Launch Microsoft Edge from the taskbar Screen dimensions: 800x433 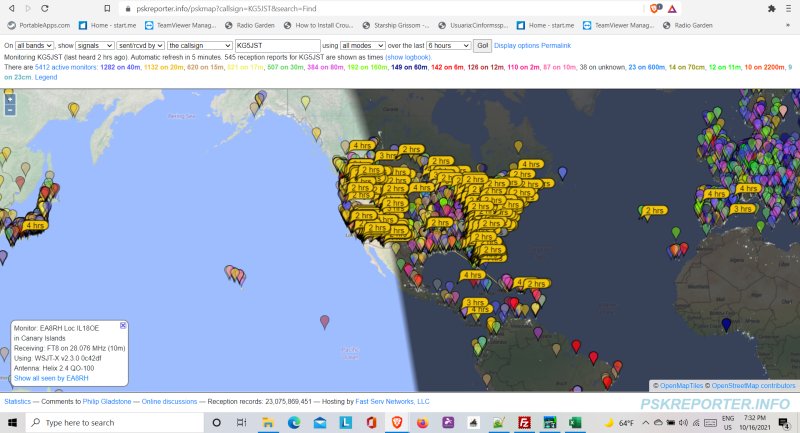click(294, 422)
